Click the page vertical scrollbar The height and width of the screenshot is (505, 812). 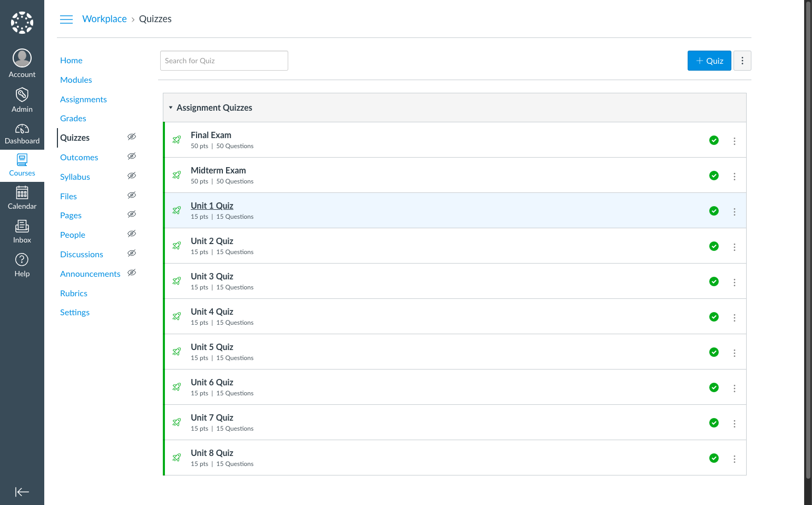click(808, 240)
